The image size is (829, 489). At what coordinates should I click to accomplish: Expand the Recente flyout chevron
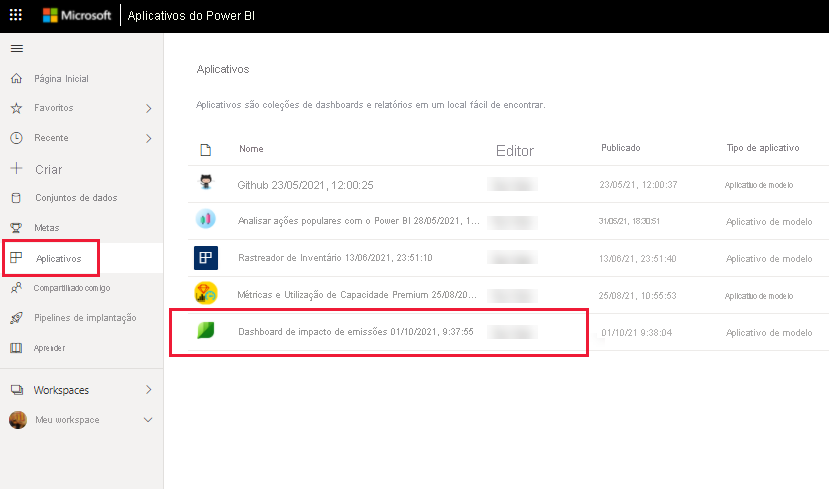point(149,139)
